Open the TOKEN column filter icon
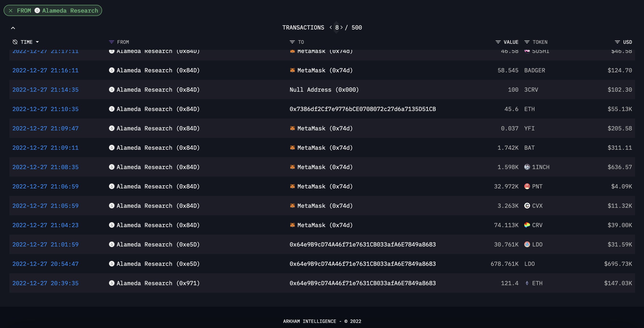The width and height of the screenshot is (644, 328). [x=527, y=42]
